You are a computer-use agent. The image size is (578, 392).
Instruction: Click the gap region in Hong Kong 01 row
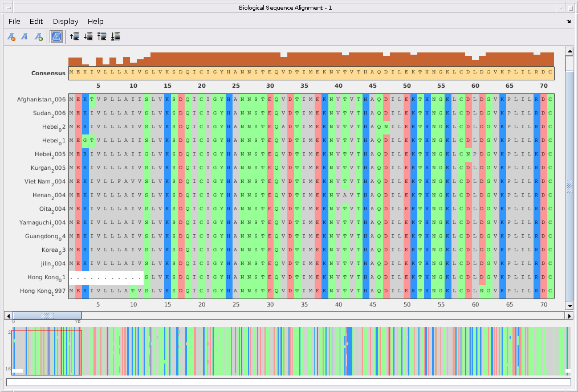click(x=106, y=278)
